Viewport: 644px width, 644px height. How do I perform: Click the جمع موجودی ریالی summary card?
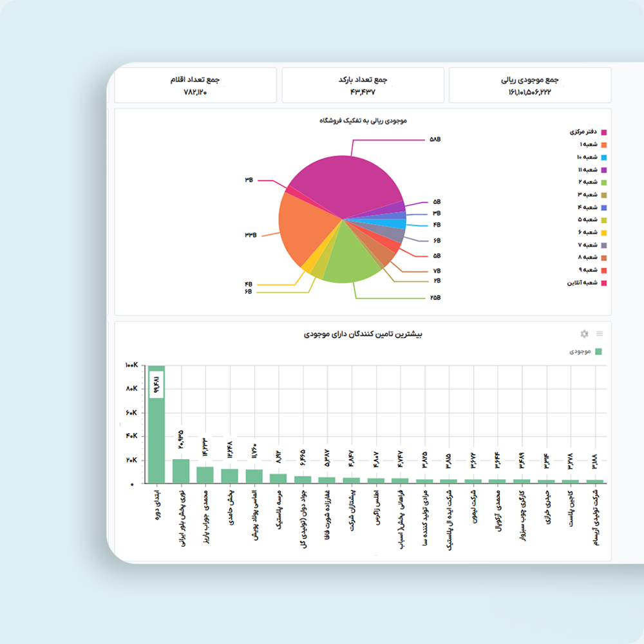pyautogui.click(x=530, y=85)
